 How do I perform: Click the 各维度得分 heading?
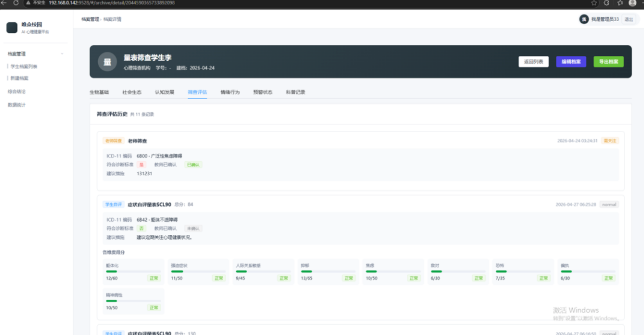click(x=114, y=252)
